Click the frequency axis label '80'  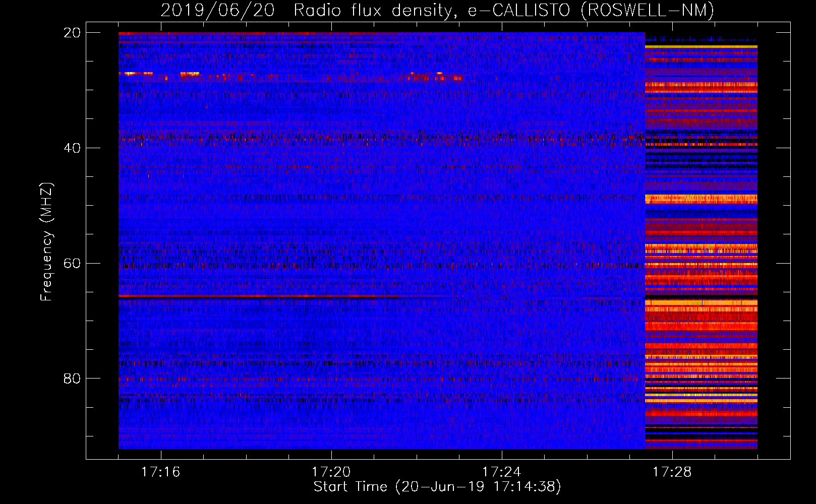[x=72, y=379]
